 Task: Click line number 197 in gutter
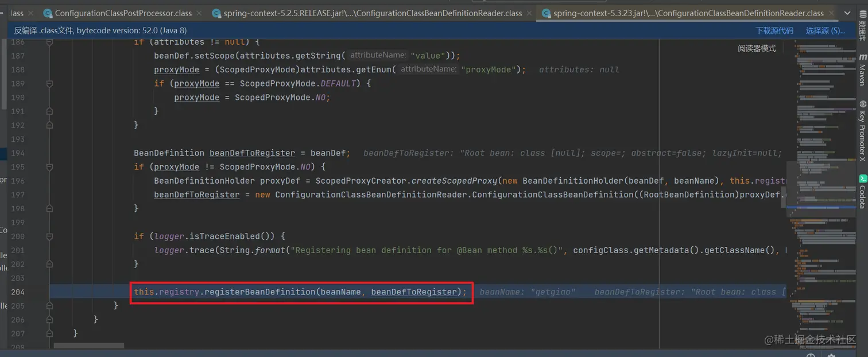pyautogui.click(x=18, y=195)
